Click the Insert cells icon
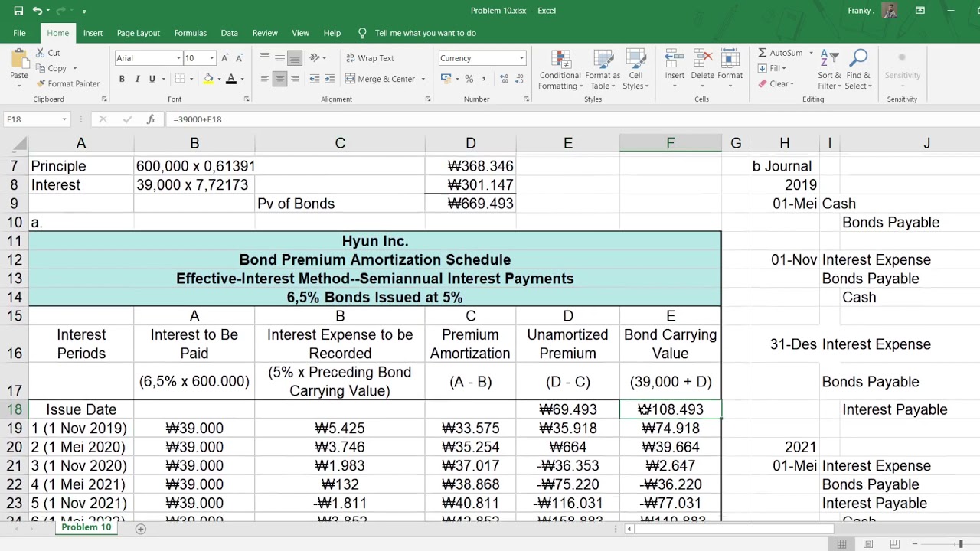This screenshot has height=551, width=980. click(675, 60)
